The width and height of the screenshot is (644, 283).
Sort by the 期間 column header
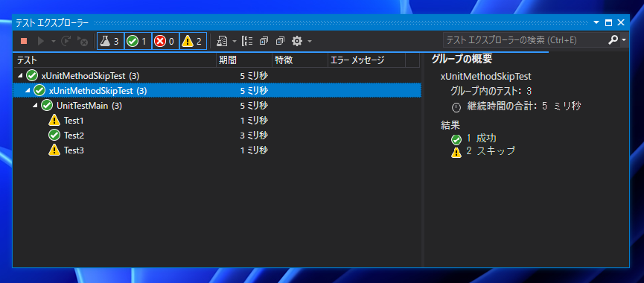pyautogui.click(x=244, y=60)
